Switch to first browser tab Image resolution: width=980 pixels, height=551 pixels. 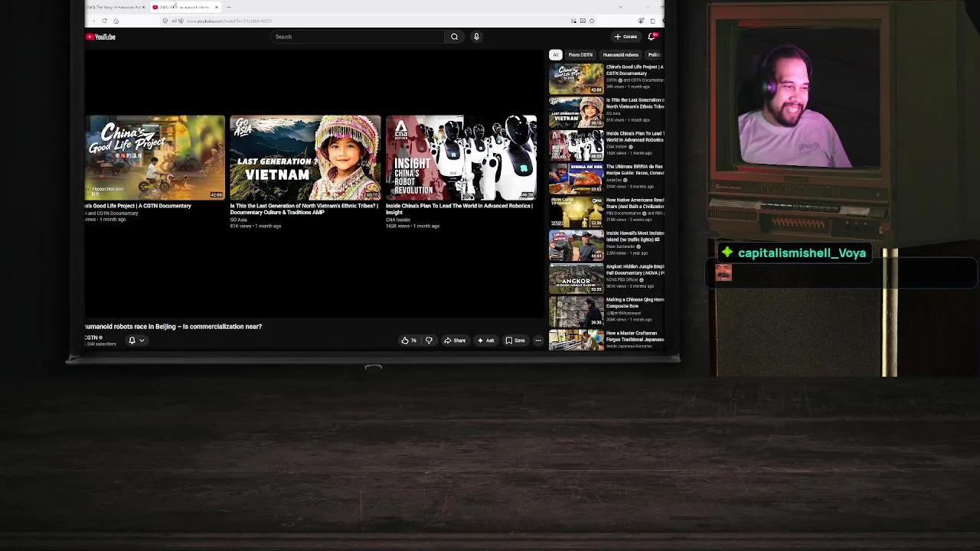click(115, 7)
